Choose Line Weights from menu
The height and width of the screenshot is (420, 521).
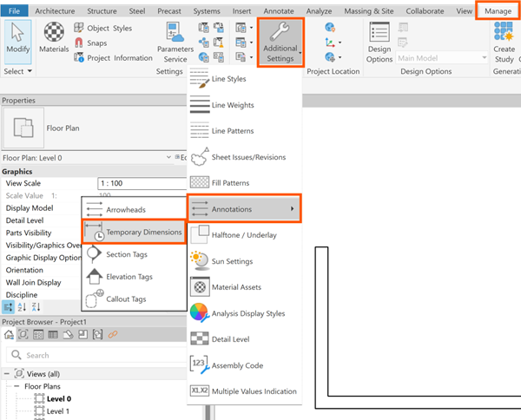pos(244,105)
